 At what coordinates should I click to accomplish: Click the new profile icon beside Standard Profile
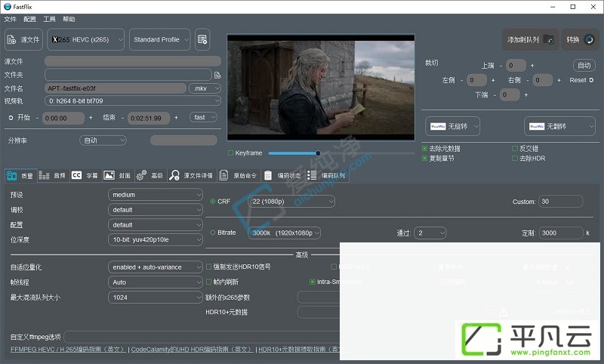click(202, 39)
